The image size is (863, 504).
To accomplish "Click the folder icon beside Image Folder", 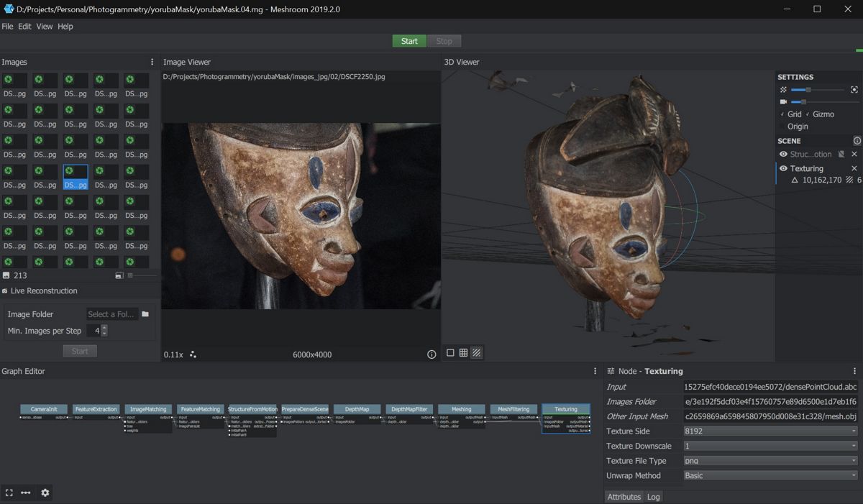I will coord(145,314).
